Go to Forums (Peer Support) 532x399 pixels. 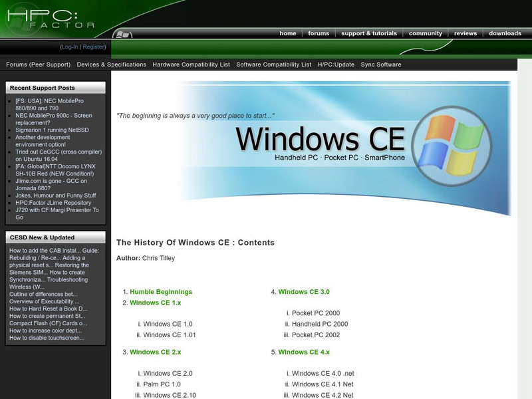39,65
